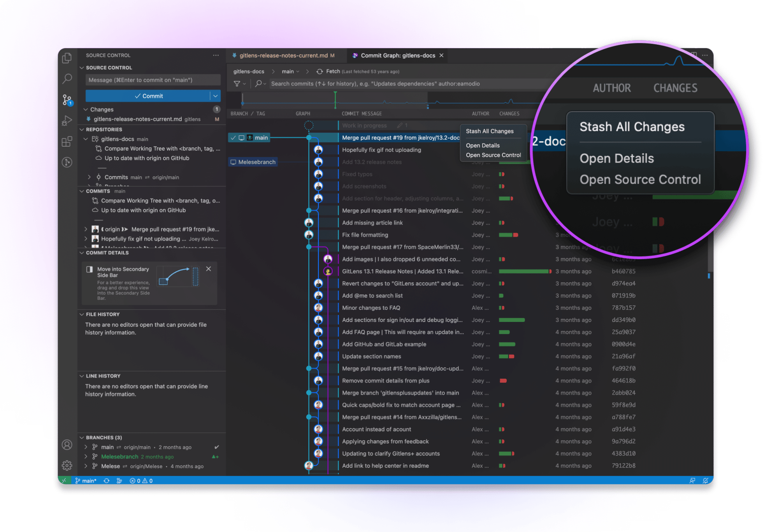Click changes bar of Add sections for sign in/out
The height and width of the screenshot is (532, 778).
512,320
